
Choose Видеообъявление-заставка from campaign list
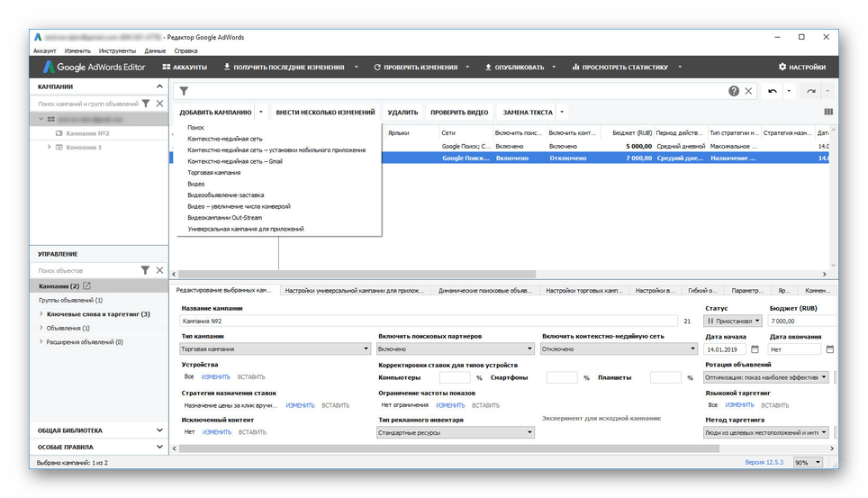[226, 195]
